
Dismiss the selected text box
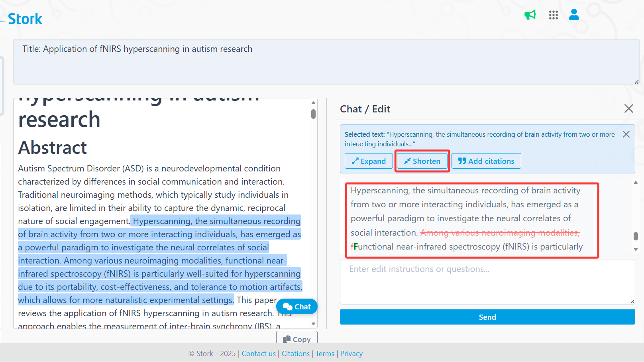(626, 134)
